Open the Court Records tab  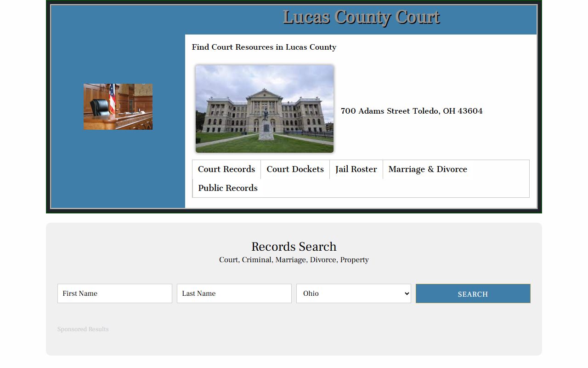coord(226,169)
